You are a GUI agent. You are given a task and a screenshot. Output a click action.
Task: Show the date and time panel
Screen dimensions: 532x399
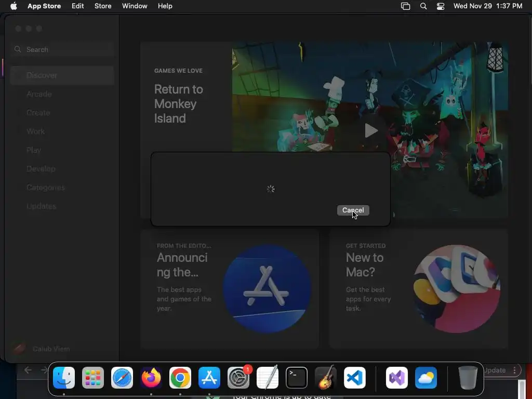coord(487,6)
